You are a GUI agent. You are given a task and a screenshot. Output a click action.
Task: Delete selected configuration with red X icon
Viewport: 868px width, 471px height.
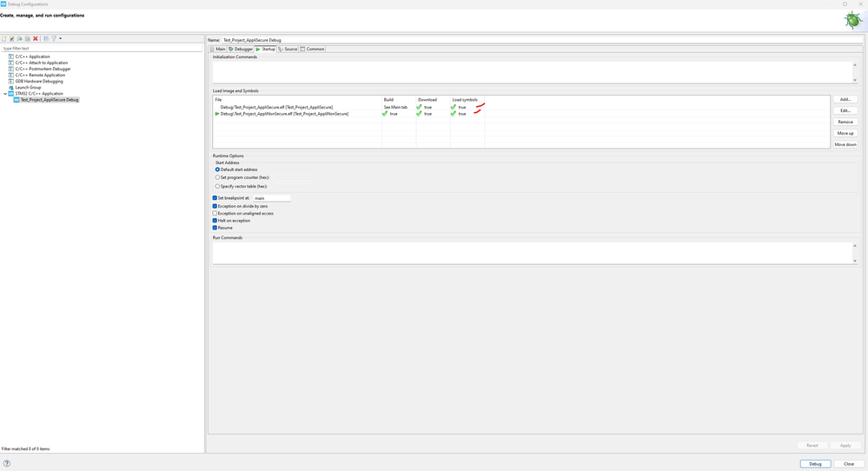pos(36,39)
